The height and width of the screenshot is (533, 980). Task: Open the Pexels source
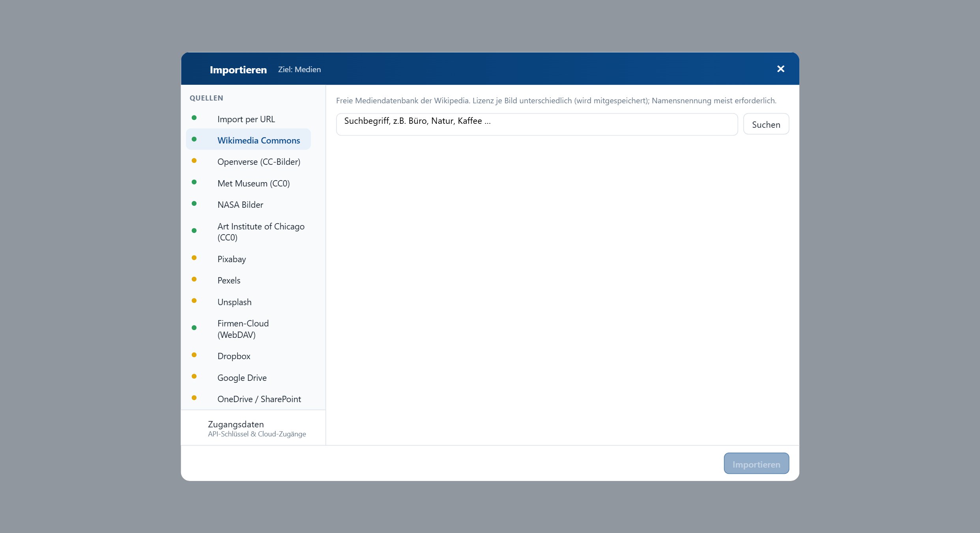[x=248, y=280]
